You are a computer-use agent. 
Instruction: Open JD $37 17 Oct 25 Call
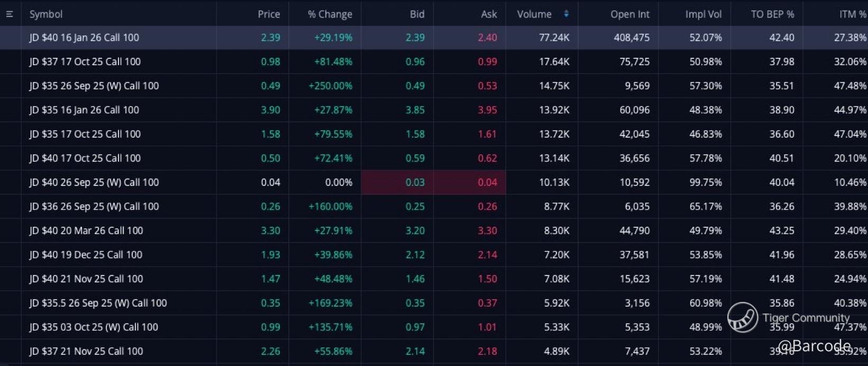click(x=85, y=61)
